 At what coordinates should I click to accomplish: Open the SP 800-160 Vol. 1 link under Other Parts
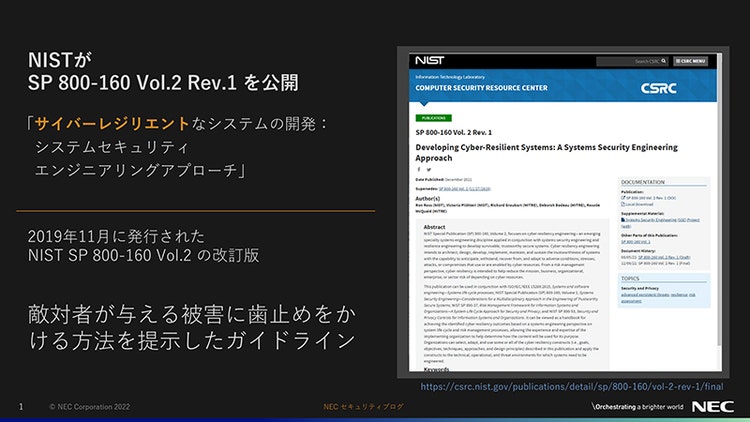(635, 242)
